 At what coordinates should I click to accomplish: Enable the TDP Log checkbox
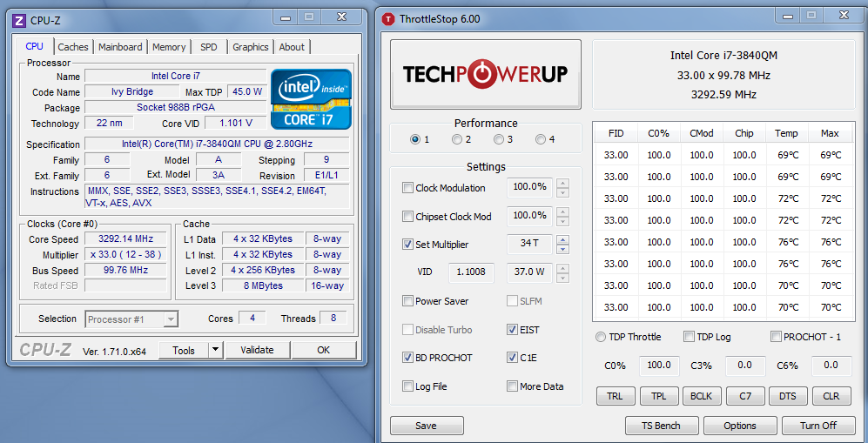pos(689,337)
